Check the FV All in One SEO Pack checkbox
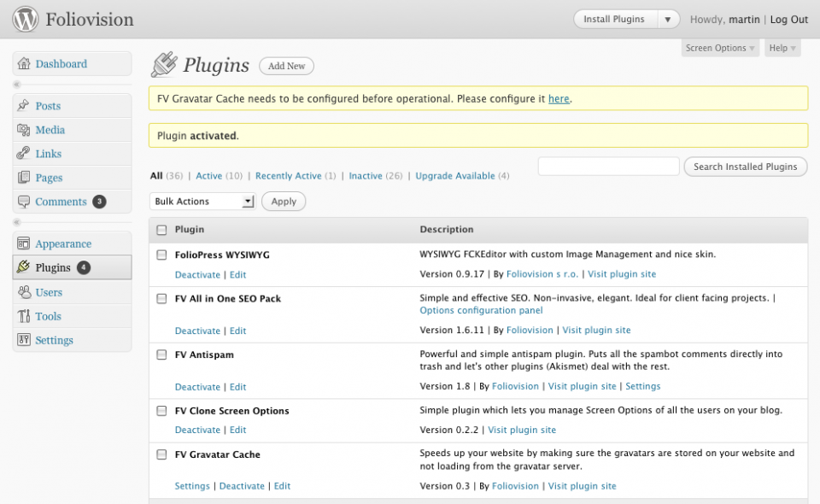820x504 pixels. pos(161,298)
